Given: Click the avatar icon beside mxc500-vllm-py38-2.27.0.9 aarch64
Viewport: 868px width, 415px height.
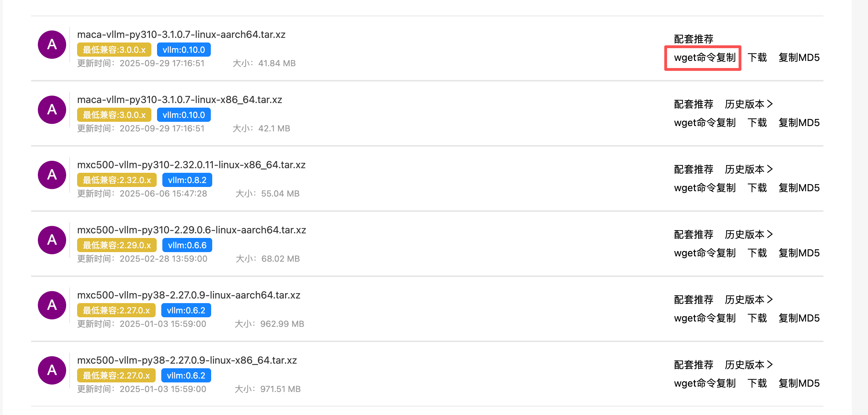Looking at the screenshot, I should 52,305.
